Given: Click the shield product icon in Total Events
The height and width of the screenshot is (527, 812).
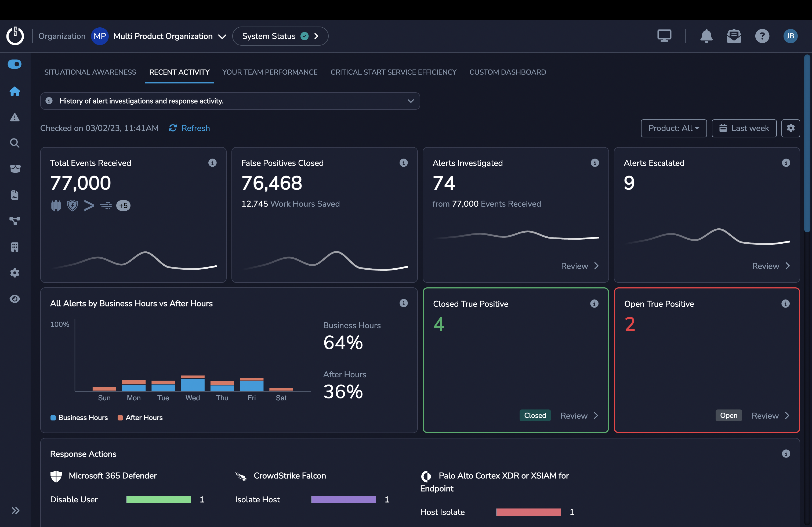Looking at the screenshot, I should [72, 205].
